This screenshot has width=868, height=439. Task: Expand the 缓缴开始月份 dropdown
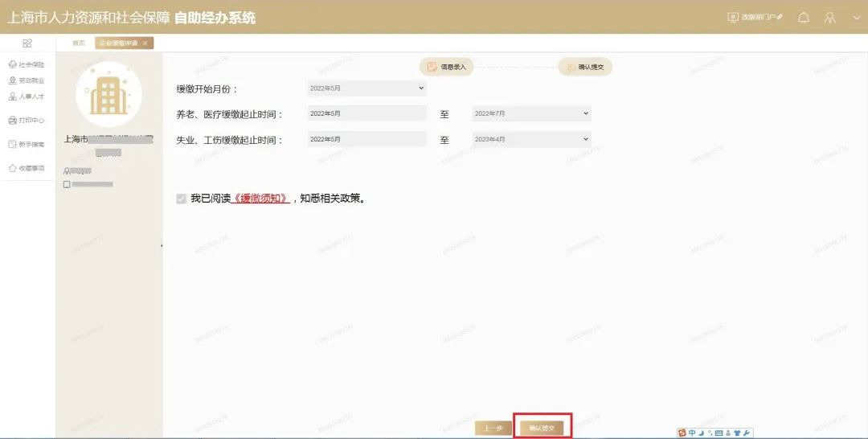click(366, 88)
